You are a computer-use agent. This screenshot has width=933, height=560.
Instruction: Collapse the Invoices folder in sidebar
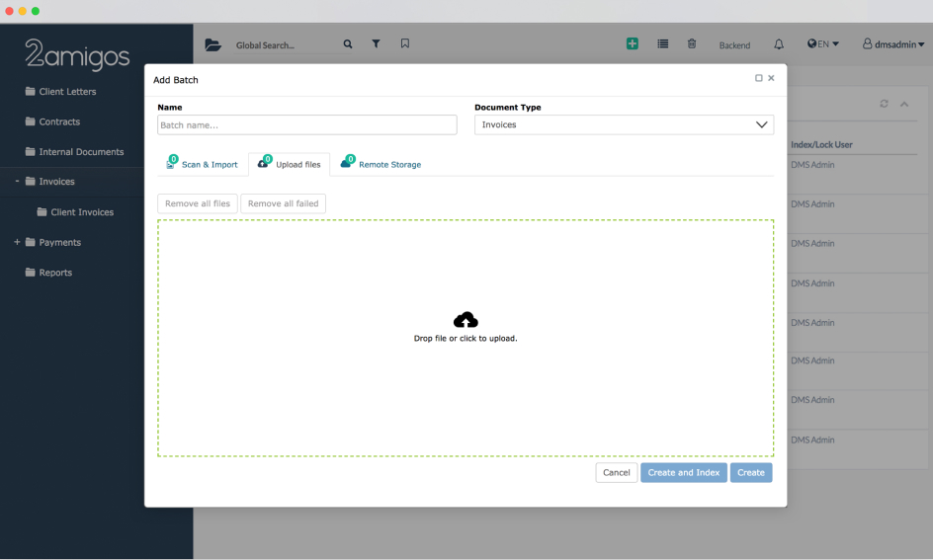click(x=18, y=182)
